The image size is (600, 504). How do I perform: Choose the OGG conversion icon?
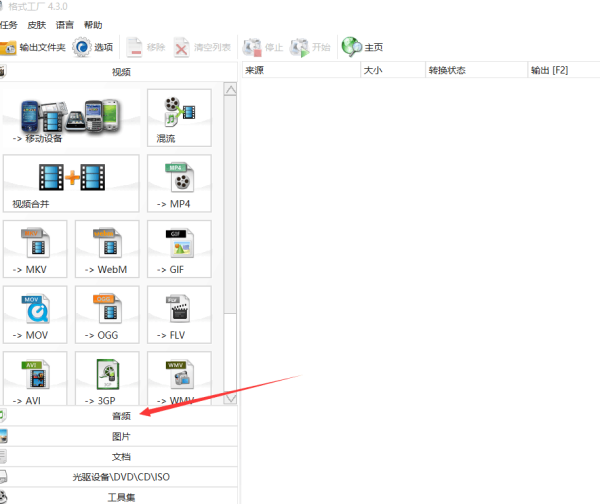pos(107,314)
